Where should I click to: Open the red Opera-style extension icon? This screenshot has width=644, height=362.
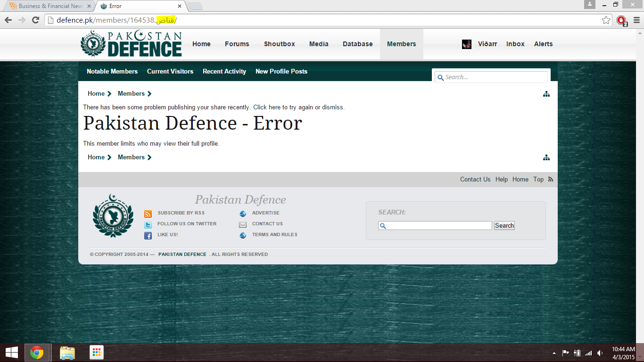pos(622,20)
